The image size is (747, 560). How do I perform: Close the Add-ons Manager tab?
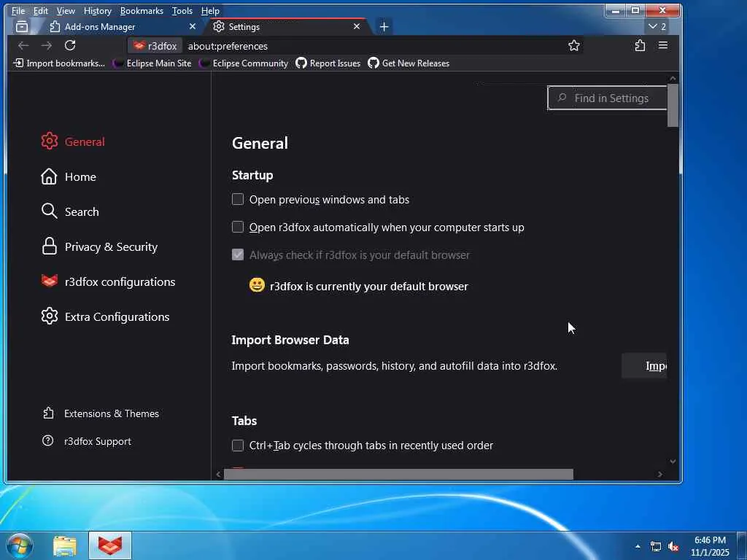(193, 27)
